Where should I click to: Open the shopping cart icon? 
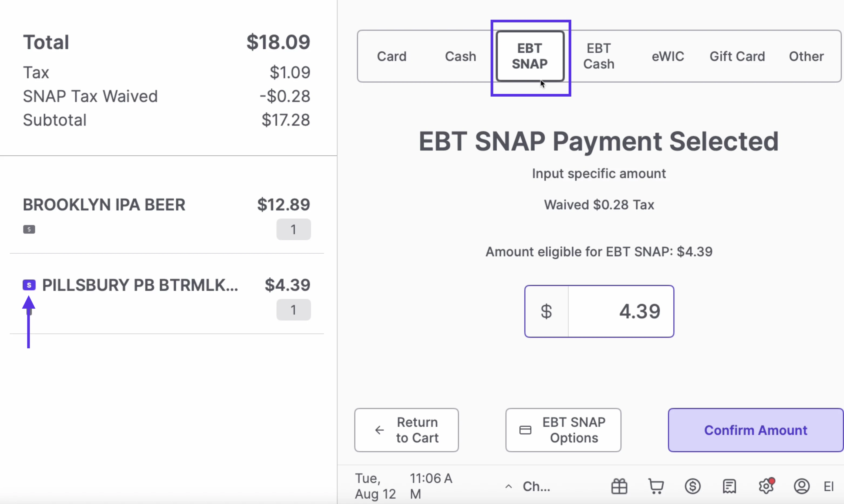[656, 486]
